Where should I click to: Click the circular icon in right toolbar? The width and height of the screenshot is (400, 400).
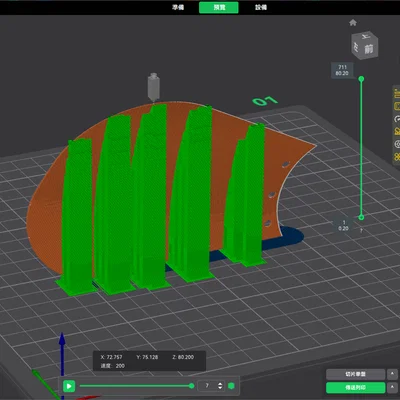(x=397, y=144)
